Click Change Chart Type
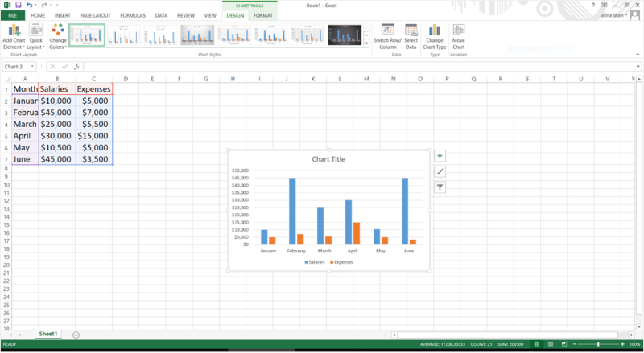644x353 pixels. coord(434,36)
